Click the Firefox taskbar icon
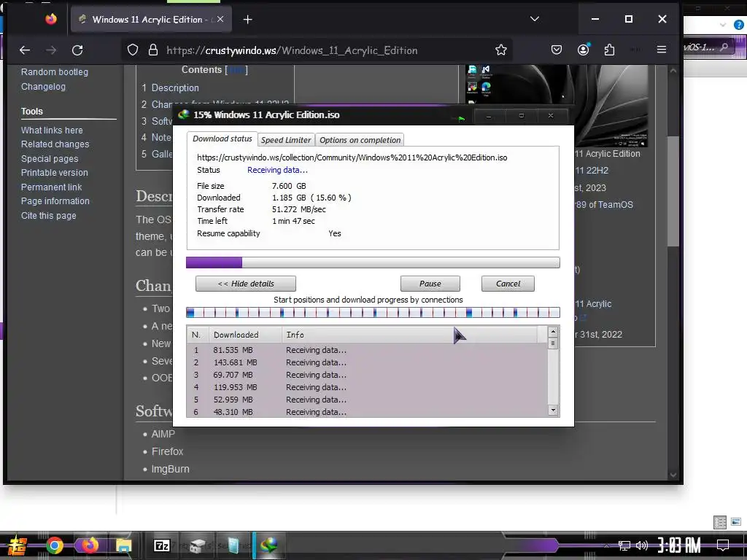747x560 pixels. tap(89, 545)
